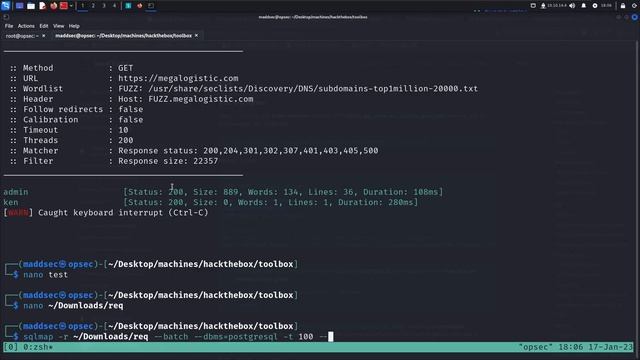Click the 'ken' result line

[211, 202]
